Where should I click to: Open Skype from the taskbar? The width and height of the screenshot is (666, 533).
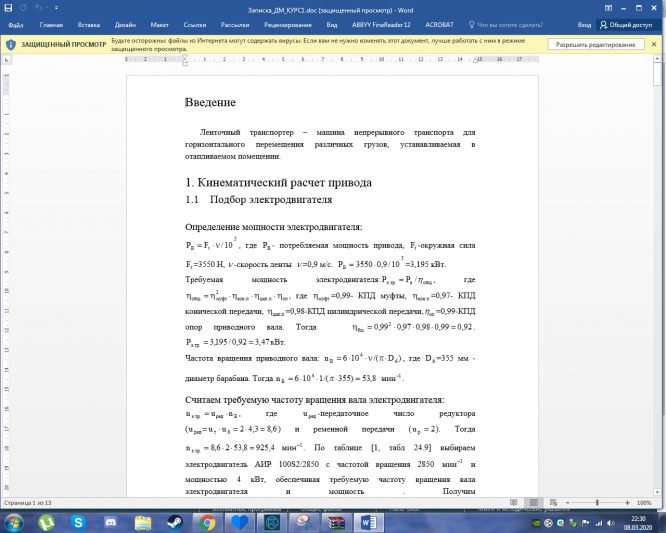78,522
